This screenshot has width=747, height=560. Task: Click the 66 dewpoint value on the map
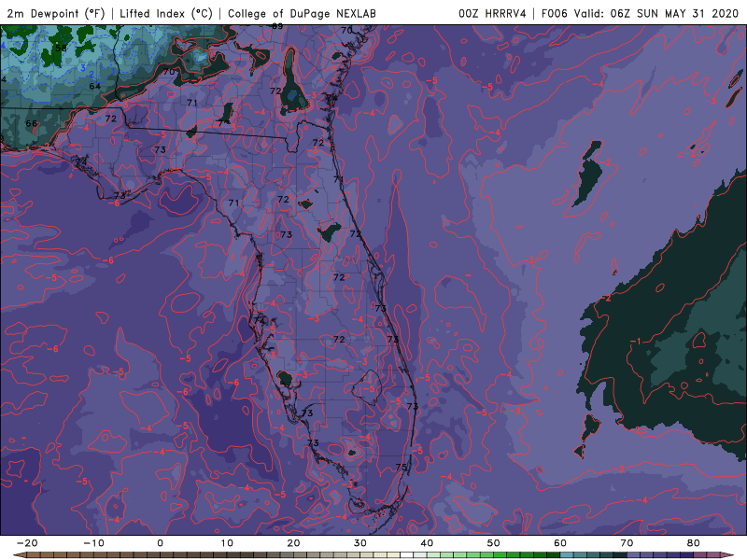click(x=31, y=123)
